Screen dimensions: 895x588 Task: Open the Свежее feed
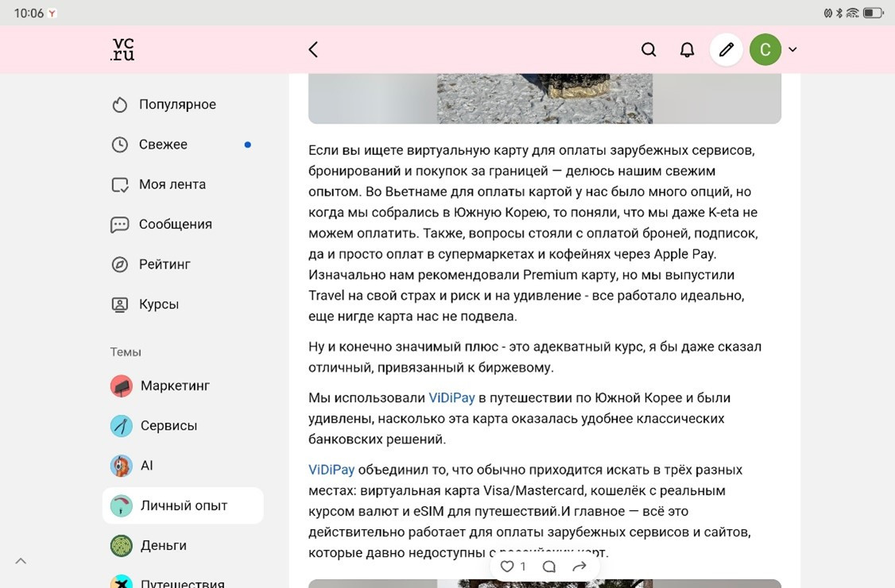(163, 145)
